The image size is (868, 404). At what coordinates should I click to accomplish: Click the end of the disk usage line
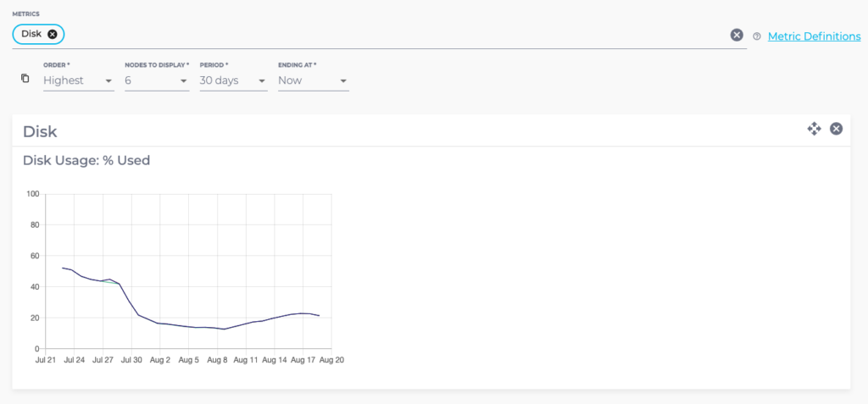click(x=319, y=316)
